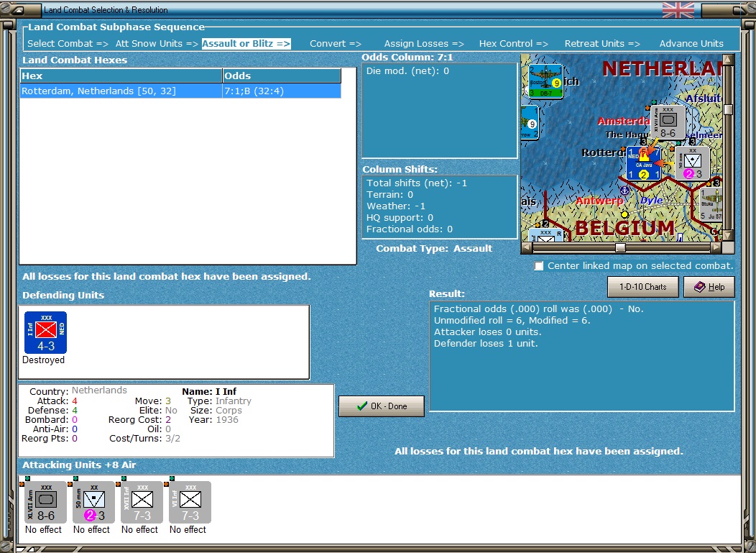Click the Hex column header

(x=121, y=76)
